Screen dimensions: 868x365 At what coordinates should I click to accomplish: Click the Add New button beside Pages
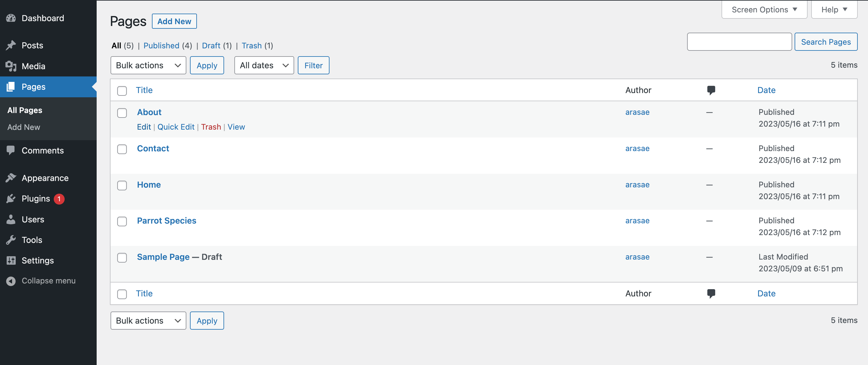174,21
